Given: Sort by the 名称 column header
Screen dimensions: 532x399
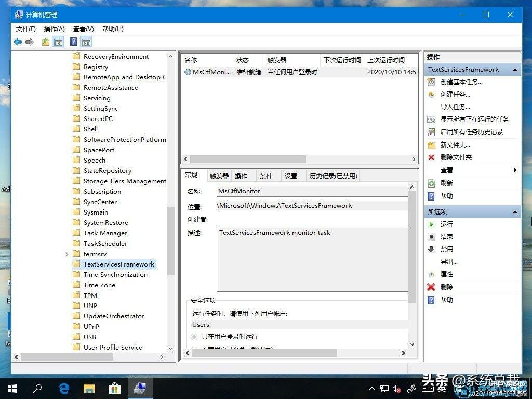Looking at the screenshot, I should tap(207, 60).
